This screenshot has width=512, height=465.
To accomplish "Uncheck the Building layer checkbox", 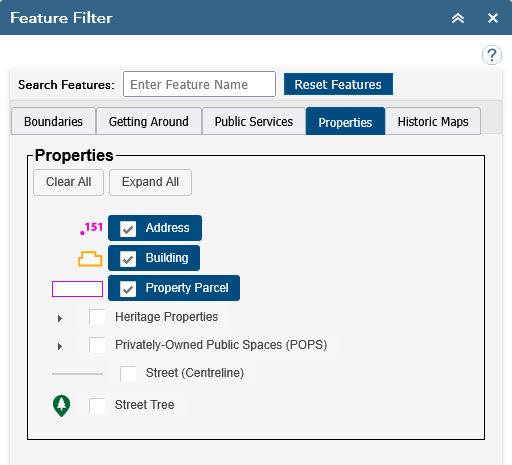I will click(128, 259).
